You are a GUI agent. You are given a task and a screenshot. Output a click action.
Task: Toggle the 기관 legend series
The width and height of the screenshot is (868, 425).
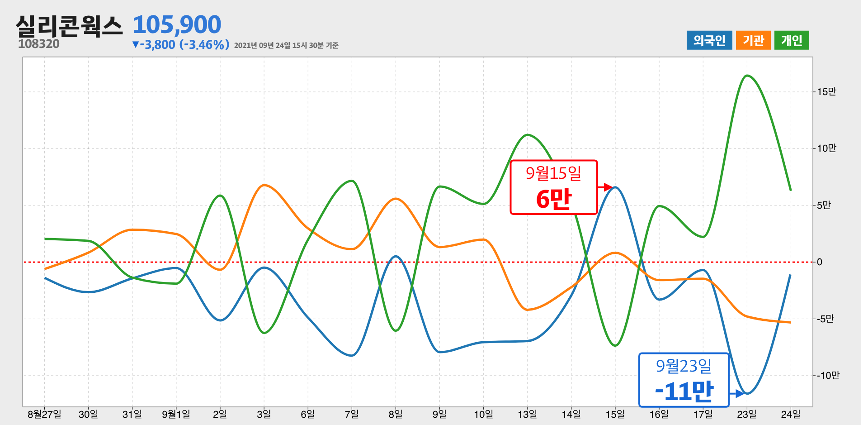tap(753, 40)
